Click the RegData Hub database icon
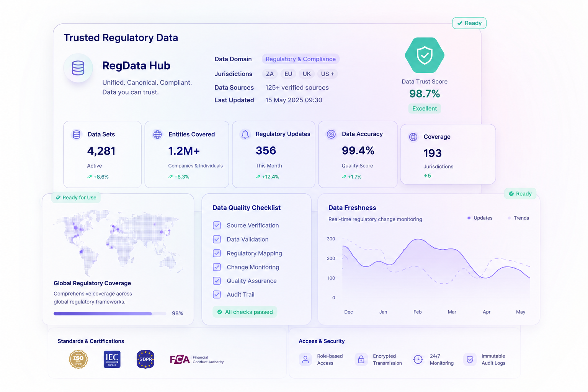This screenshot has width=588, height=392. coord(78,68)
